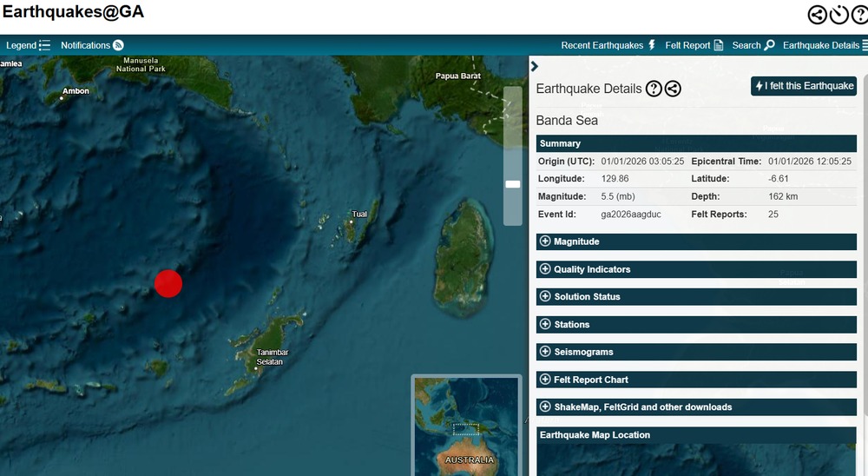This screenshot has width=868, height=476.
Task: Open the Recent Earthquakes list
Action: click(x=608, y=45)
